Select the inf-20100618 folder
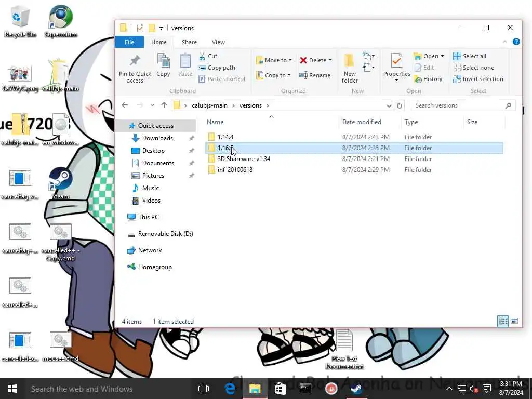The width and height of the screenshot is (532, 399). pos(354,170)
